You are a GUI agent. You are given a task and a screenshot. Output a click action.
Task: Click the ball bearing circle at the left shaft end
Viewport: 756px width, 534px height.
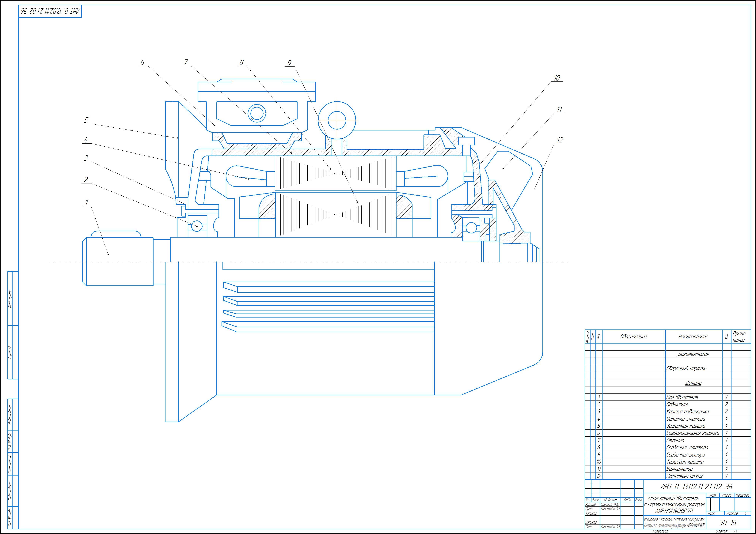click(x=197, y=226)
